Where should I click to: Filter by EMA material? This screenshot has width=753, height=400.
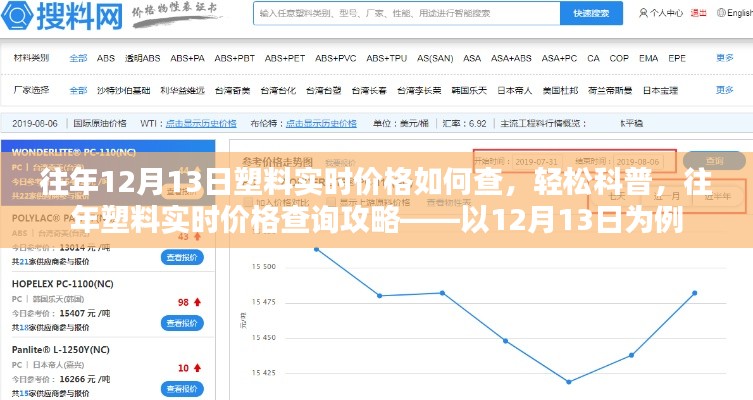coord(648,58)
